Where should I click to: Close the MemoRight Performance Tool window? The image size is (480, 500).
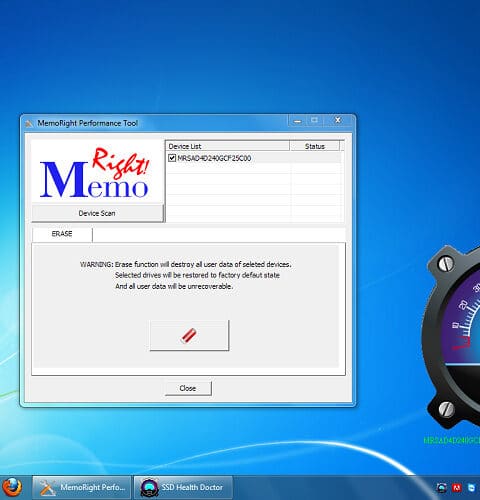click(338, 121)
